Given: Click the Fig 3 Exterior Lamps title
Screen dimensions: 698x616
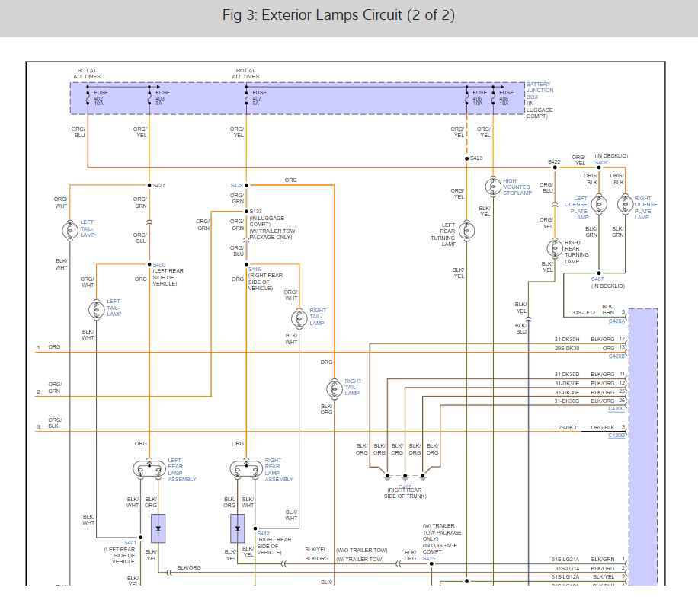Looking at the screenshot, I should pos(338,14).
